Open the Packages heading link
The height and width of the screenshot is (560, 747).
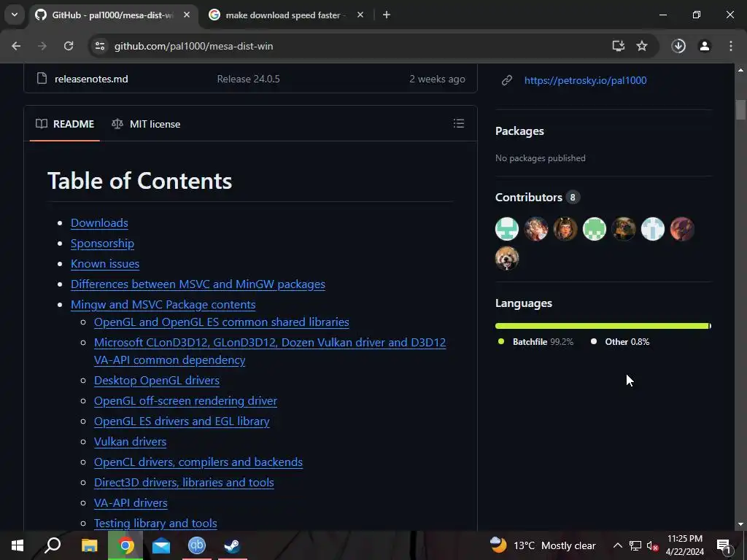click(x=519, y=131)
